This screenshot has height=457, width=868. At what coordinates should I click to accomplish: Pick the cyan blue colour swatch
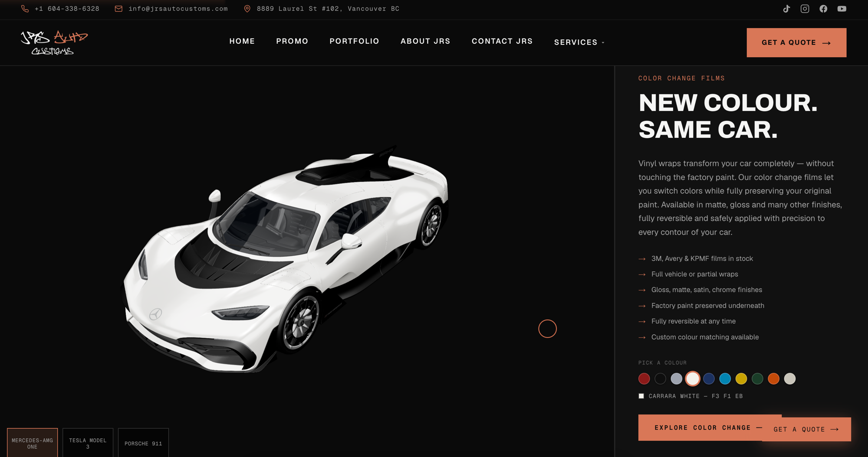(x=725, y=379)
